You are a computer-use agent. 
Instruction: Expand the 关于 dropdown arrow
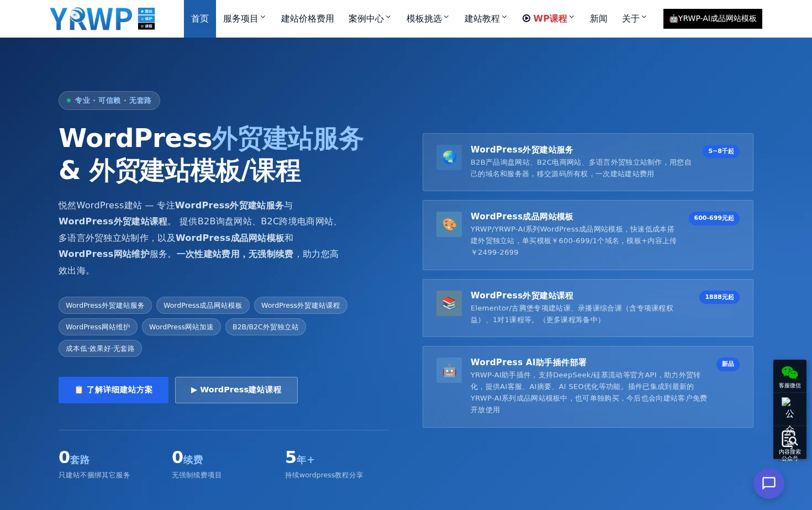(644, 17)
